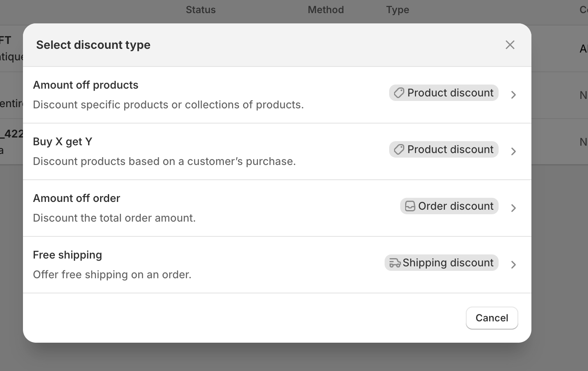Choose the Buy X get Y discount type
Screen dimensions: 588x371
pyautogui.click(x=63, y=142)
